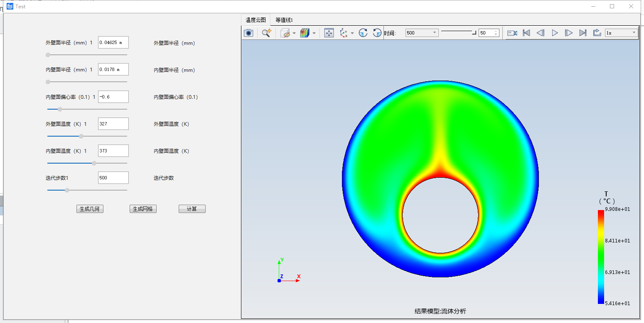Step forward one animation frame
The width and height of the screenshot is (644, 323).
(569, 33)
